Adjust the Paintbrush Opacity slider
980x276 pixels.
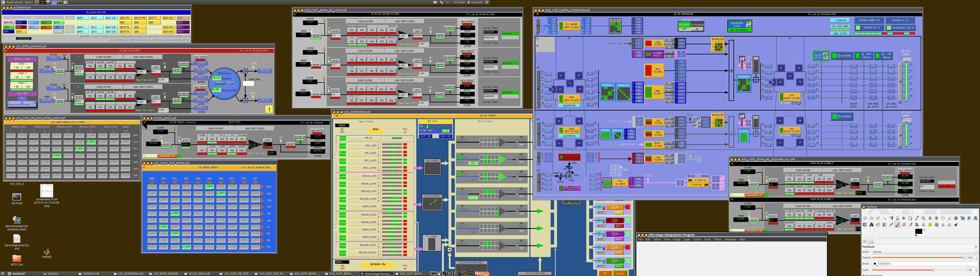coord(919,257)
